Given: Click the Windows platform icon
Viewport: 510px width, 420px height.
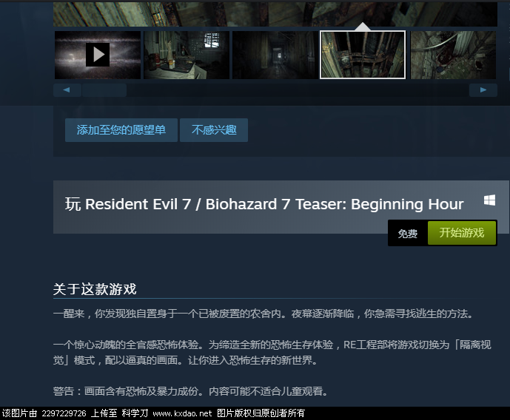Looking at the screenshot, I should point(489,200).
